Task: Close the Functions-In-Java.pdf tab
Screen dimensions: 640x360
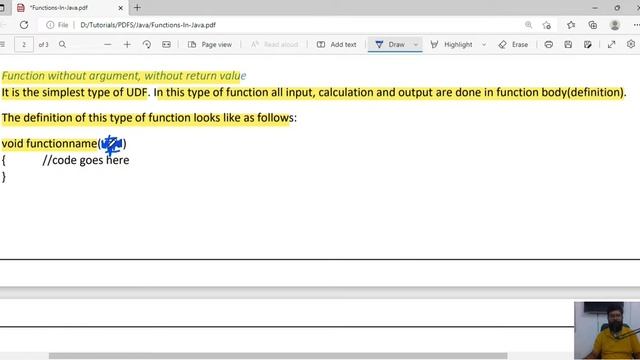Action: coord(120,8)
